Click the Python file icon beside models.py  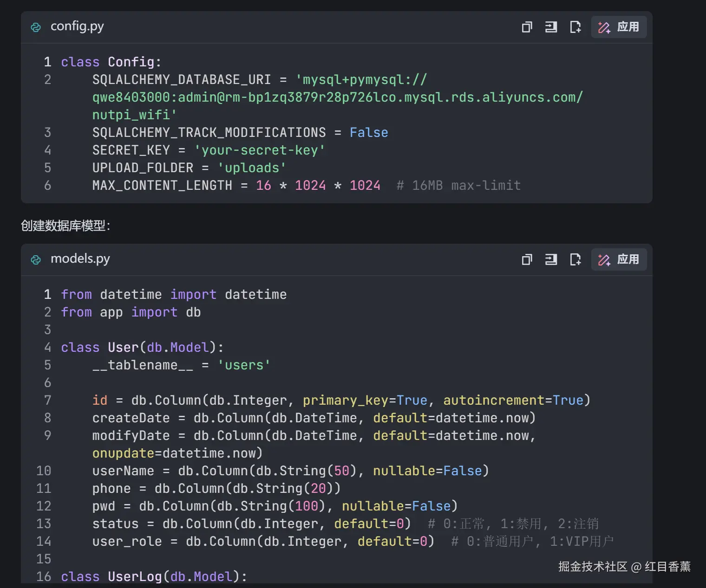[x=36, y=260]
